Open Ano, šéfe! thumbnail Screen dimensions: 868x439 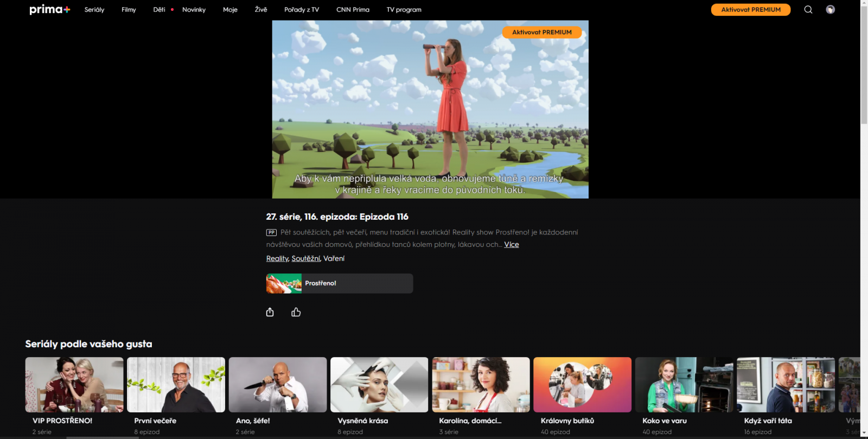click(x=278, y=385)
